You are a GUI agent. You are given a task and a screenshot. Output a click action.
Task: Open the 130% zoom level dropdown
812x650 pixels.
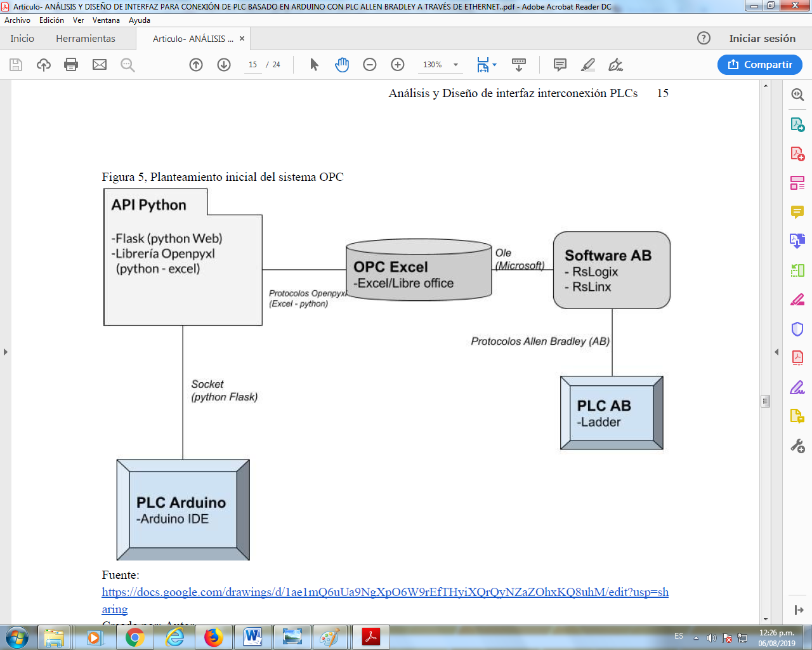tap(455, 65)
